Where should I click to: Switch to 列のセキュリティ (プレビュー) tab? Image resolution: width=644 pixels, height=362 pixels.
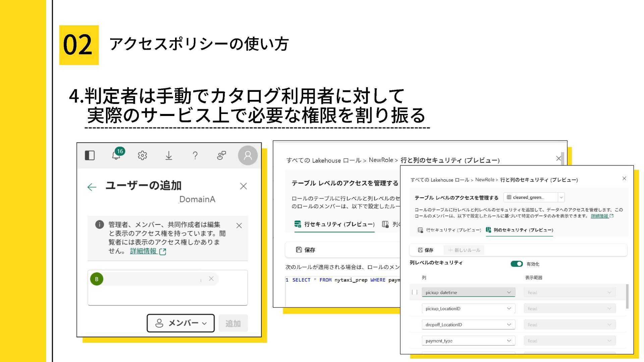pyautogui.click(x=519, y=230)
